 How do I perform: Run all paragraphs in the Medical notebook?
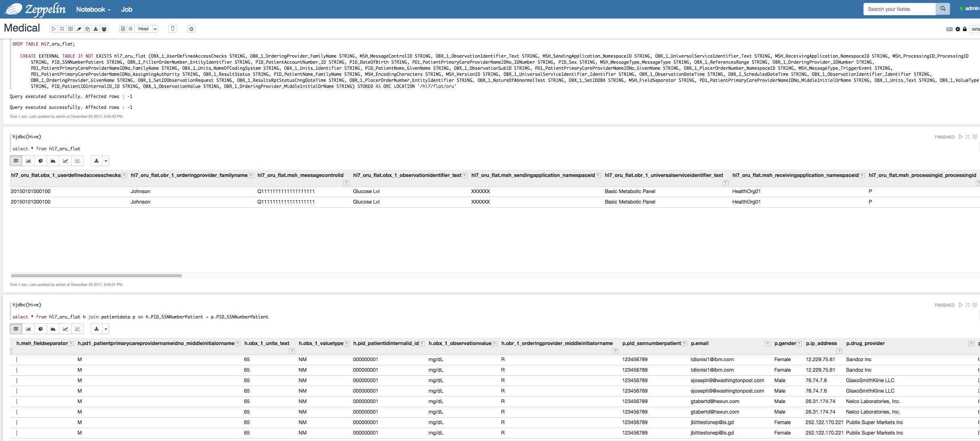point(54,29)
